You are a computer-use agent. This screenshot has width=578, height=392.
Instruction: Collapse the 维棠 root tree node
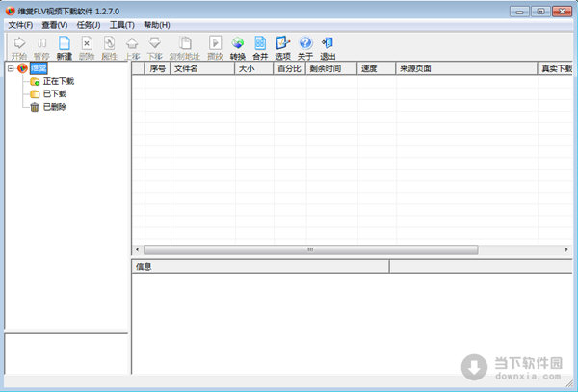point(11,68)
